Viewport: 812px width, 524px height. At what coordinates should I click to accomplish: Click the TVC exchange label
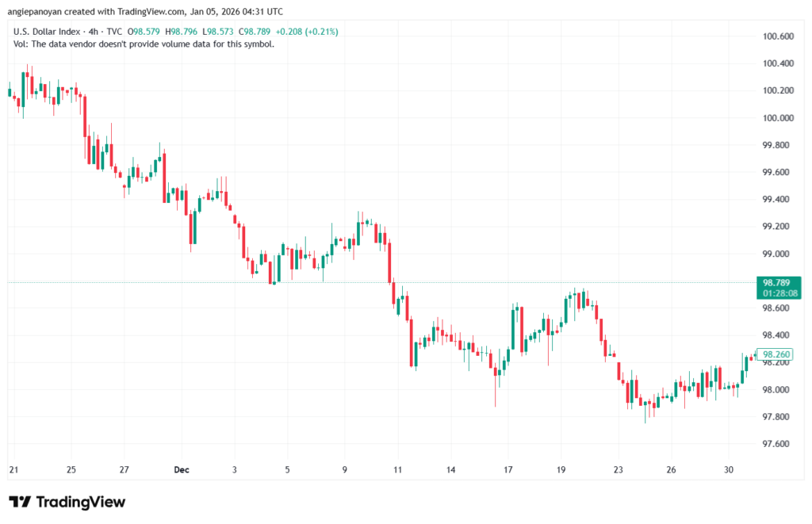click(x=114, y=32)
